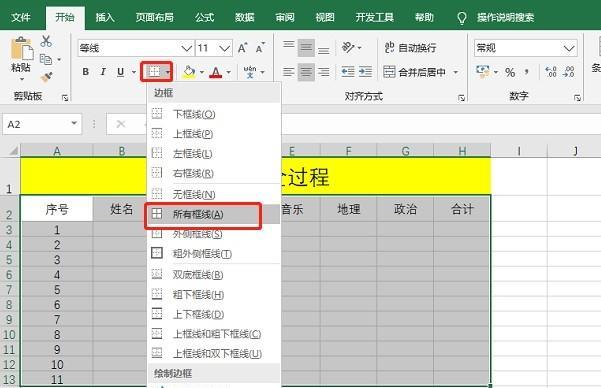
Task: Switch to the 数据 Data tab
Action: click(x=245, y=17)
